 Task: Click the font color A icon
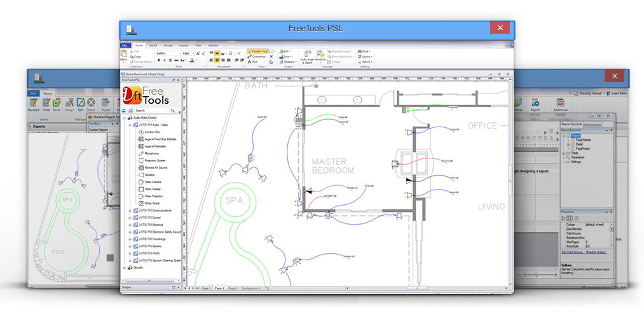192,60
